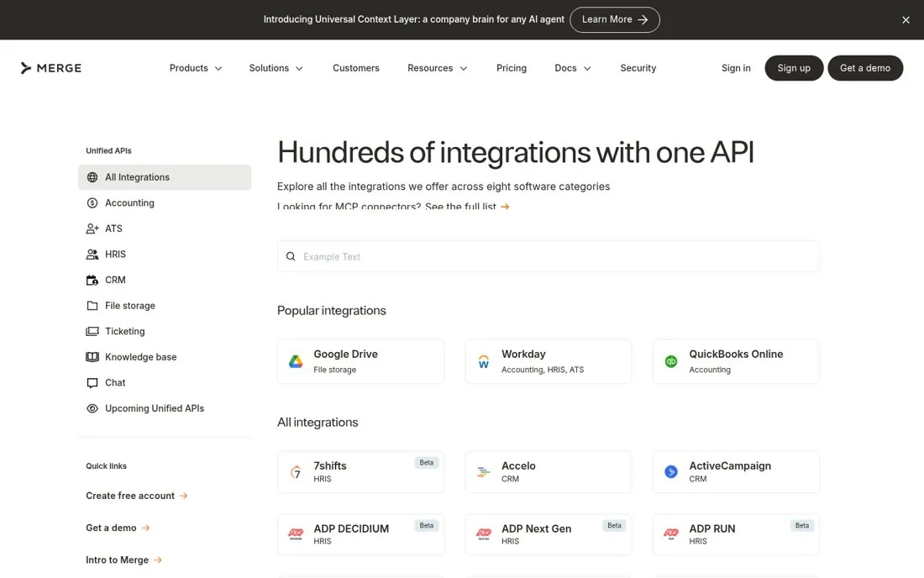
Task: Click the 7shifts logo icon
Action: coord(296,472)
